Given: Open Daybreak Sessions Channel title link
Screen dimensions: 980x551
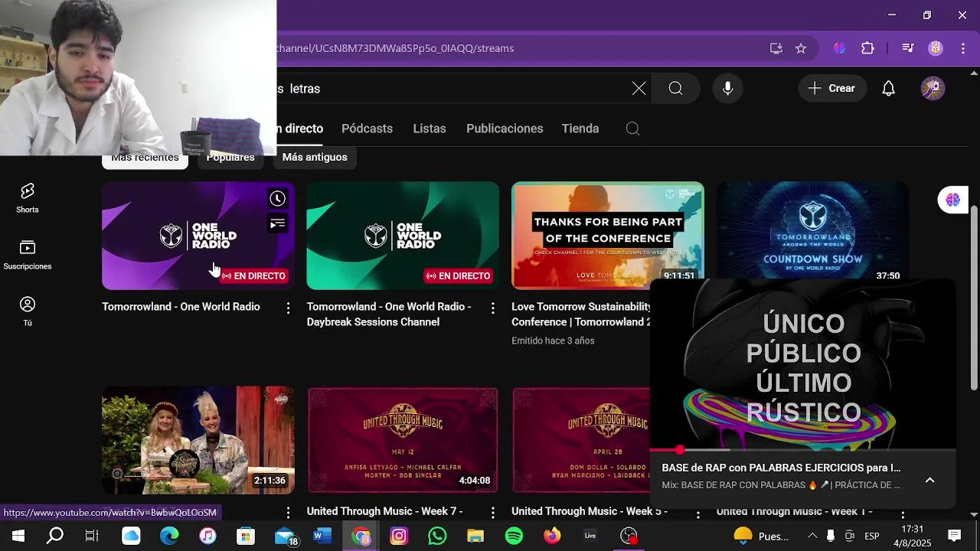Looking at the screenshot, I should point(389,315).
